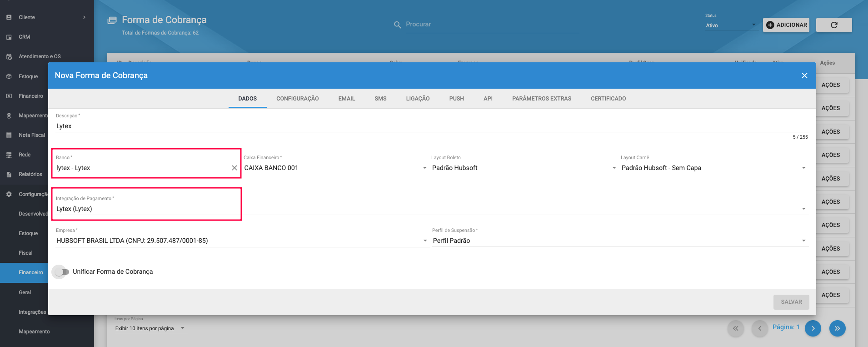Viewport: 868px width, 347px height.
Task: Click the search magnifier icon
Action: tap(397, 25)
